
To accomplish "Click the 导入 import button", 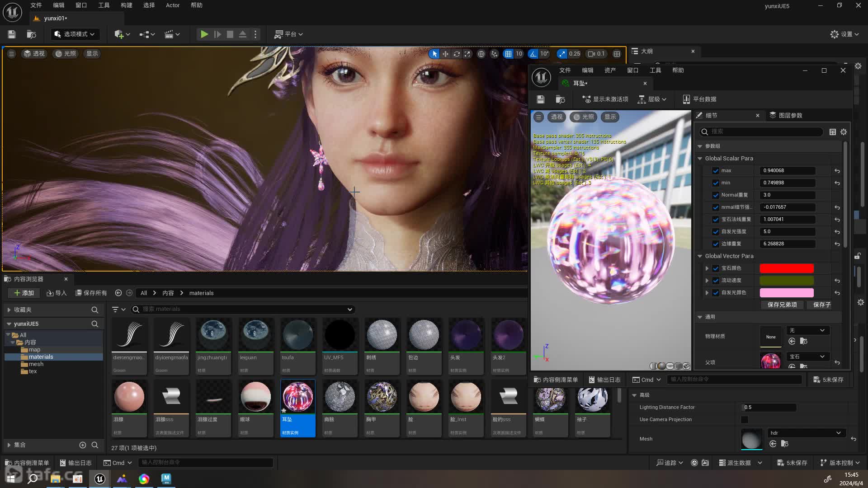I will (x=57, y=293).
